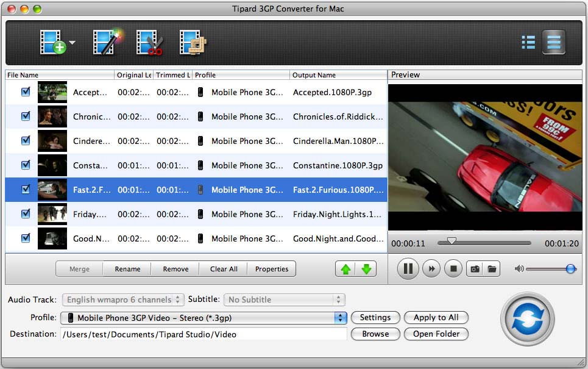Start conversion with the big Convert button
Screen dimensions: 588x369
point(528,319)
